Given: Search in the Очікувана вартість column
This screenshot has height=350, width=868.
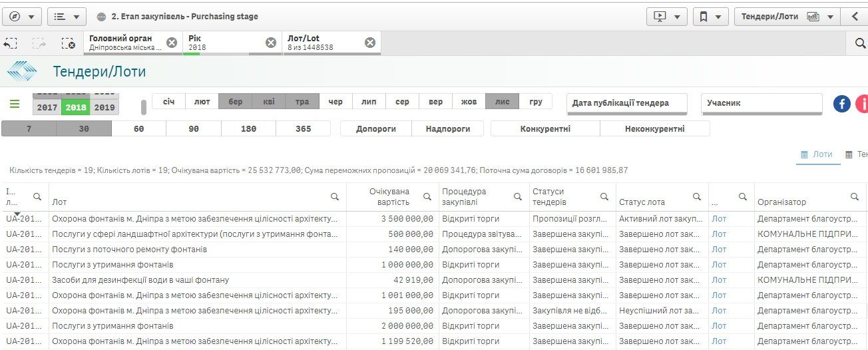Looking at the screenshot, I should (427, 197).
